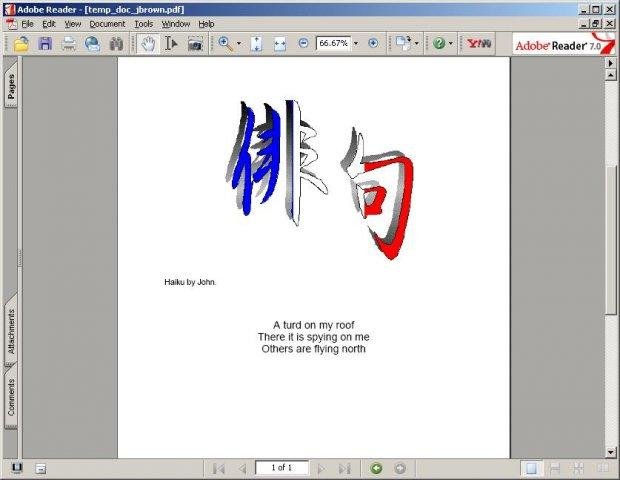
Task: Choose the Snapshot camera tool
Action: point(195,43)
